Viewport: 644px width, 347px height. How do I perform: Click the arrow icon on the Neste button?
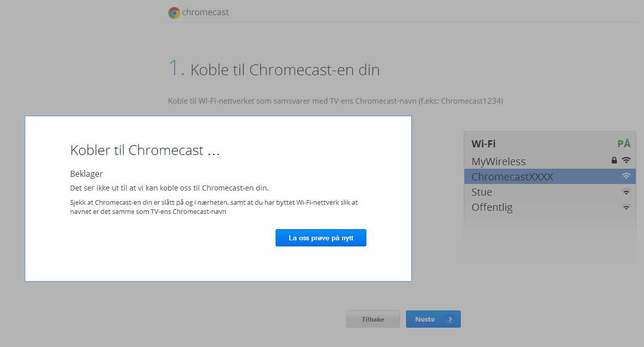tap(450, 319)
